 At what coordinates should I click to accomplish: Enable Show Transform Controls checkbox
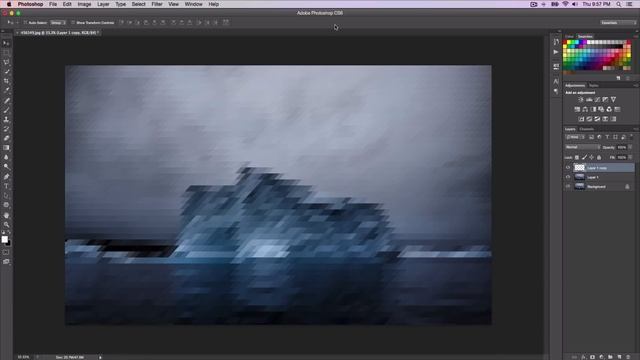click(x=73, y=22)
